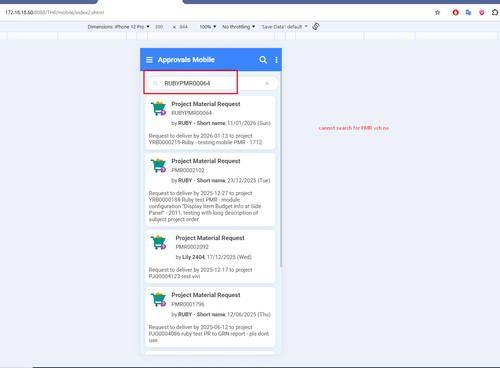Click the cart icon on the PMR0001796 card

point(158,299)
